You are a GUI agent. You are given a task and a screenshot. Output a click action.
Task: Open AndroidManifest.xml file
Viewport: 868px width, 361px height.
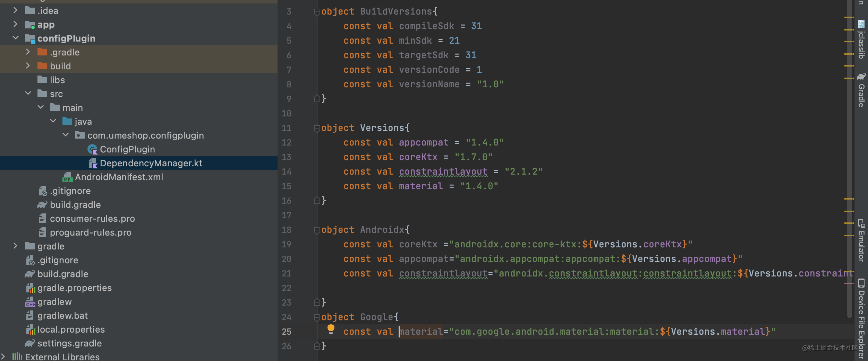119,177
